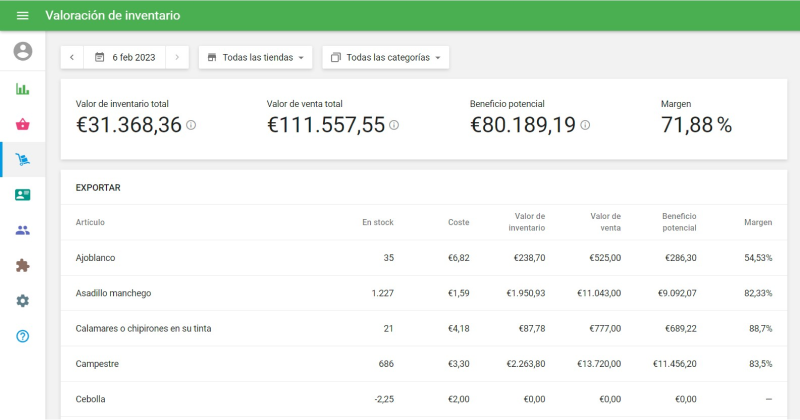
Task: Click info icon next to Beneficio potencial amount
Action: point(585,126)
